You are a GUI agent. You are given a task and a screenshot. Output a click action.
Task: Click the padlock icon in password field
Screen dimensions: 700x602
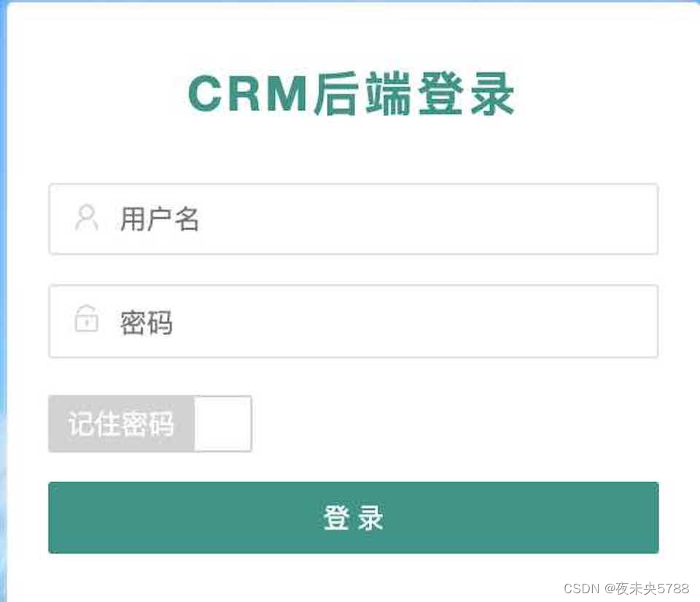pyautogui.click(x=87, y=318)
